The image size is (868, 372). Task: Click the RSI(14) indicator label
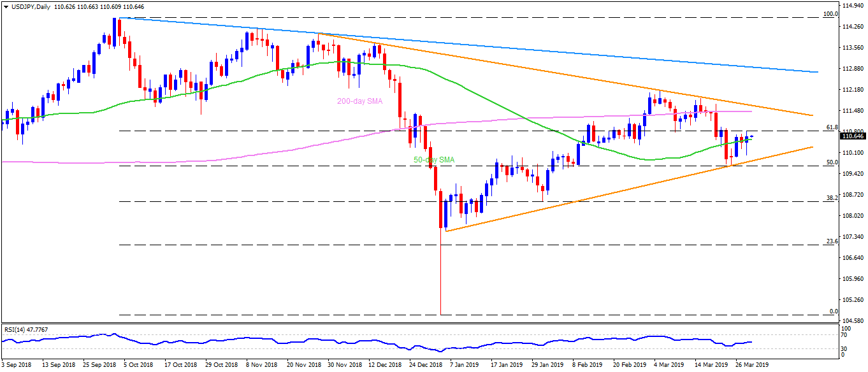click(x=25, y=329)
